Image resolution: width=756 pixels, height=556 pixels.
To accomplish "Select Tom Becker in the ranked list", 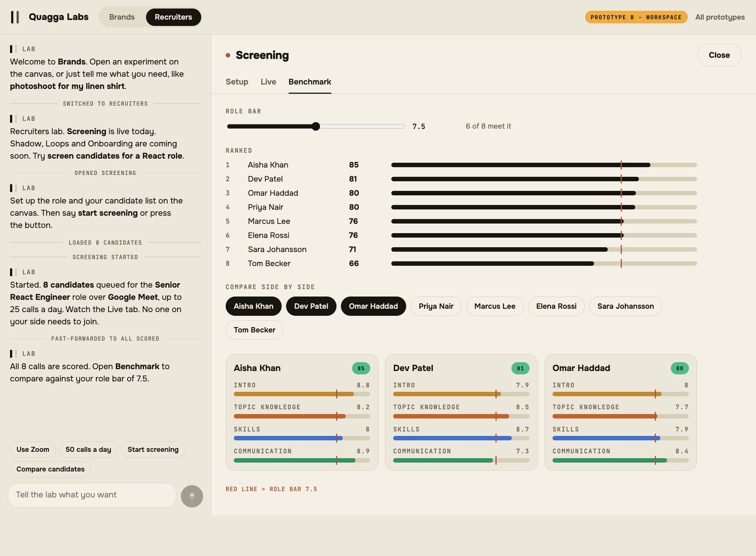I will tap(269, 264).
